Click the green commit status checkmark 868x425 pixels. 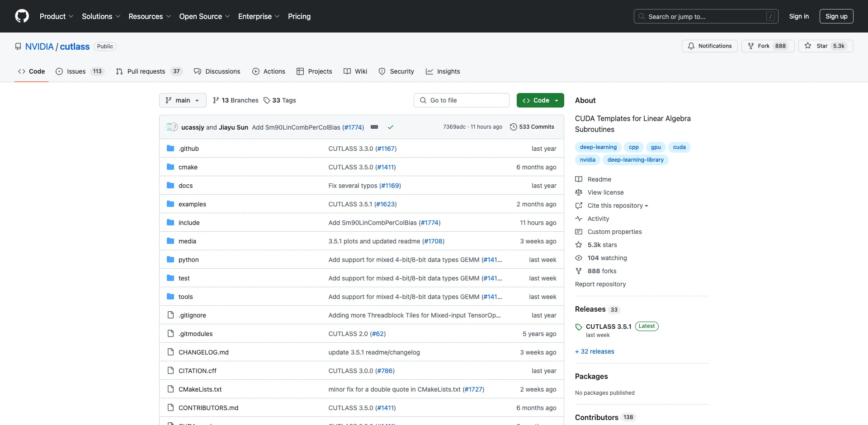tap(391, 127)
